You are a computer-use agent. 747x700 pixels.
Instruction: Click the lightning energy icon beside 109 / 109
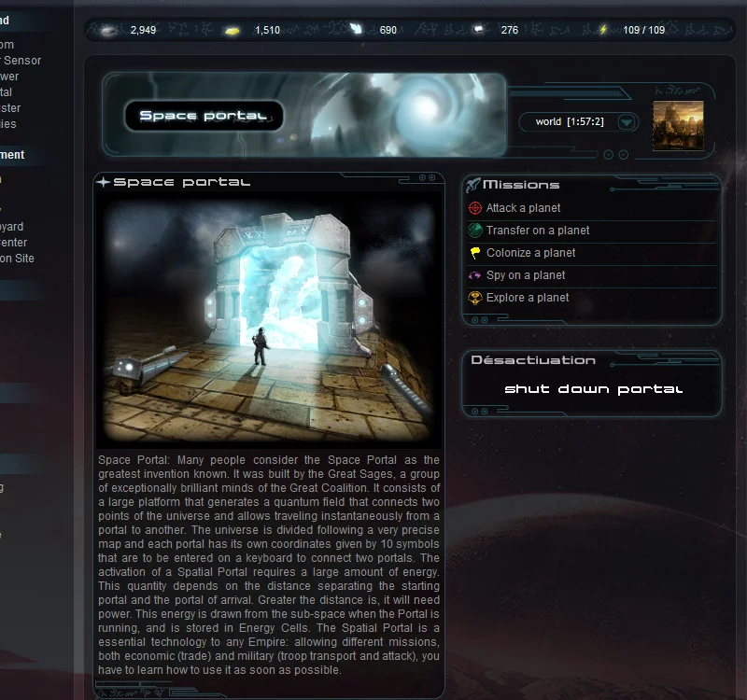(603, 30)
